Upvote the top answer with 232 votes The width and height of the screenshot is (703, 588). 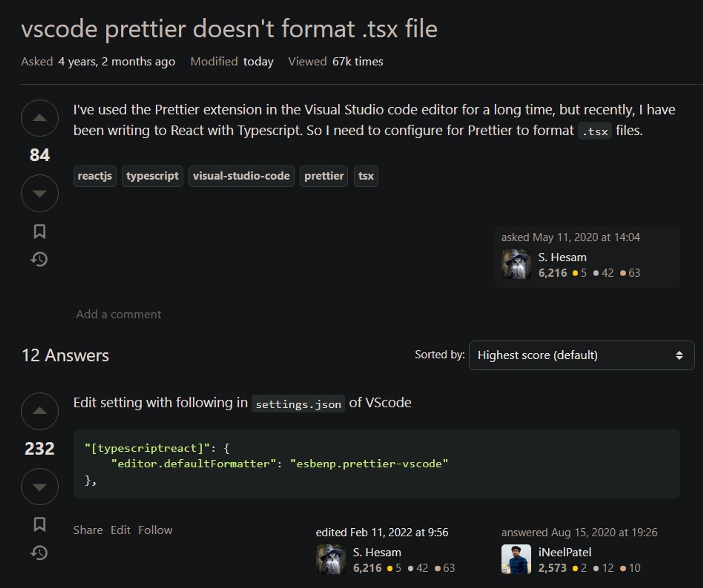[40, 411]
